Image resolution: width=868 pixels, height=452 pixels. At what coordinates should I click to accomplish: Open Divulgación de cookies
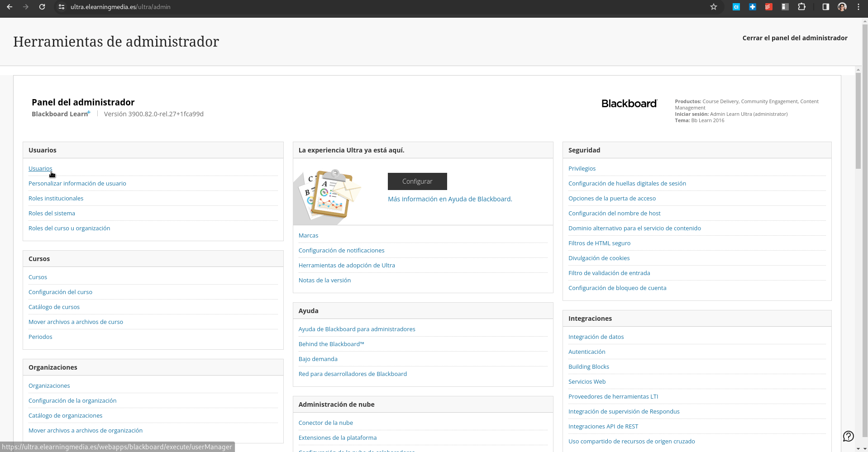pyautogui.click(x=599, y=258)
